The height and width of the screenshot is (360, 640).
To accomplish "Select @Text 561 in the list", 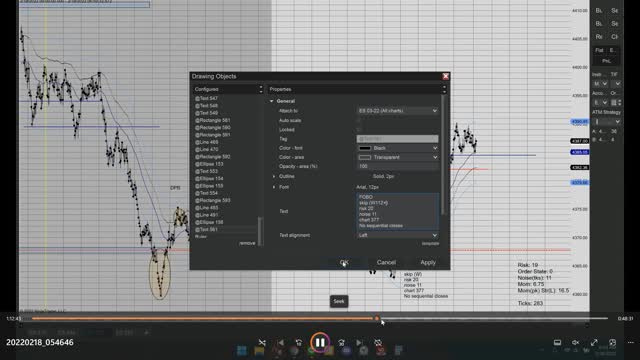I will coord(206,230).
